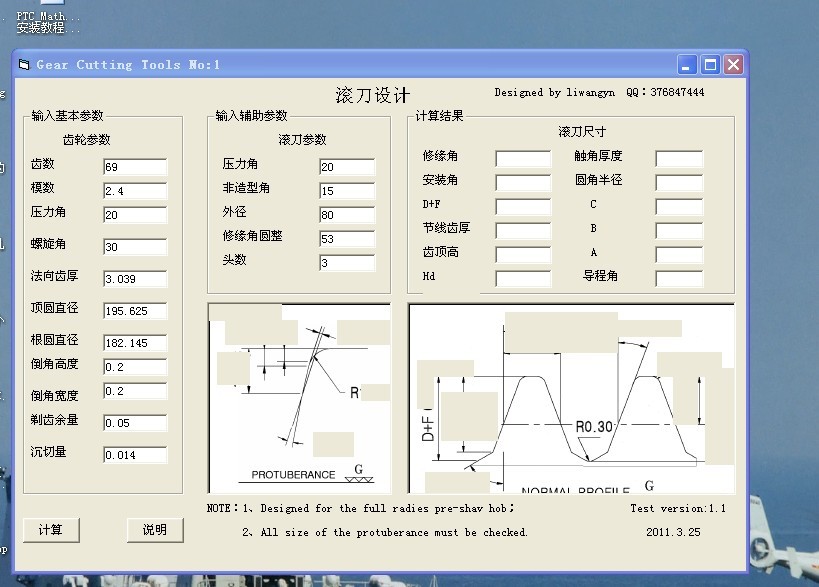
Task: Select the Hd result field
Action: tap(523, 279)
